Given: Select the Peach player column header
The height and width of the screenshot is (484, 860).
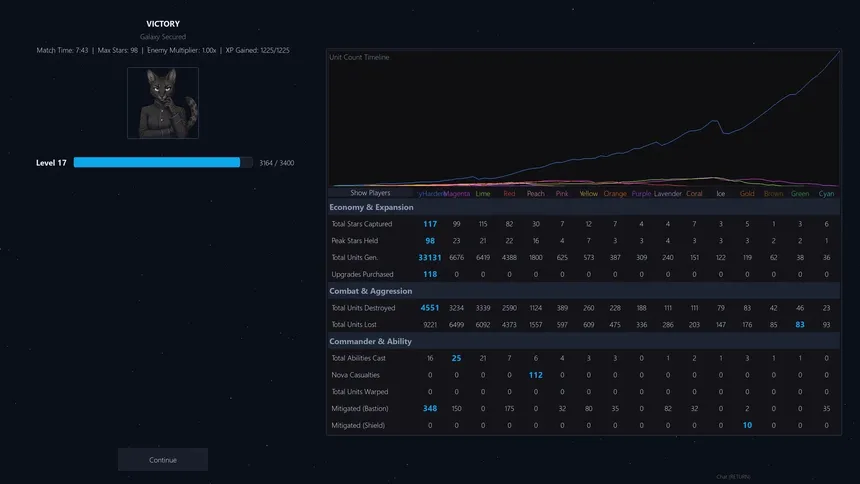Looking at the screenshot, I should 536,194.
